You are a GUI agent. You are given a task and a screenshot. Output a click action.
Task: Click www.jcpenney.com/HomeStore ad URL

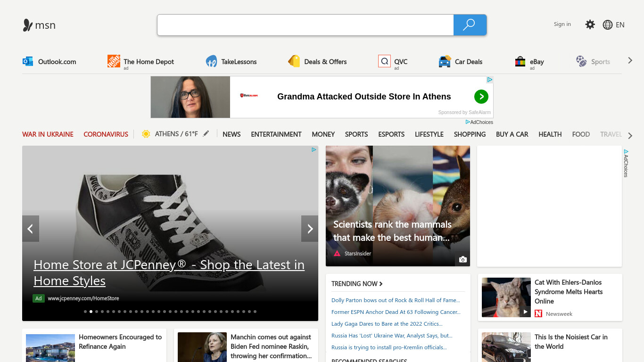click(x=83, y=298)
